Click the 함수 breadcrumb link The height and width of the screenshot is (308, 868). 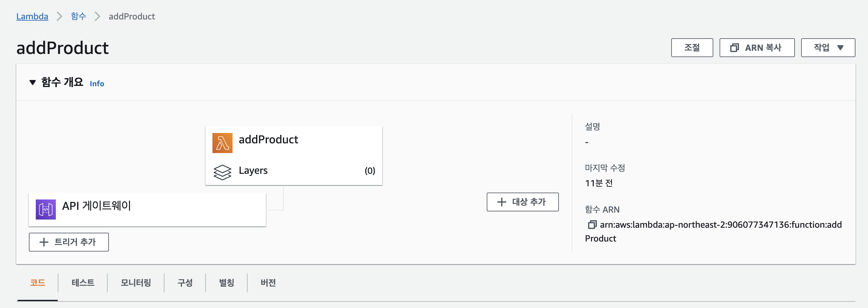(78, 17)
